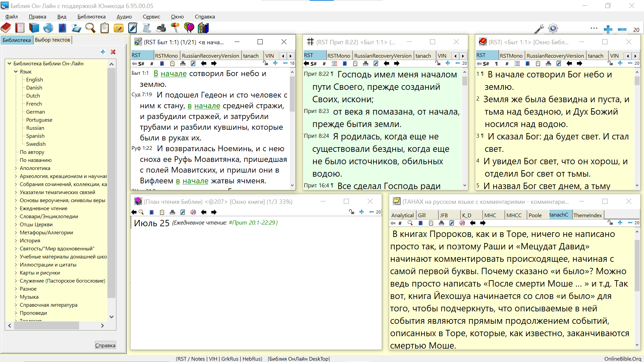Click paragraph mark icon in Окно Библии window
Screen dimensions: 644x362
point(496,63)
